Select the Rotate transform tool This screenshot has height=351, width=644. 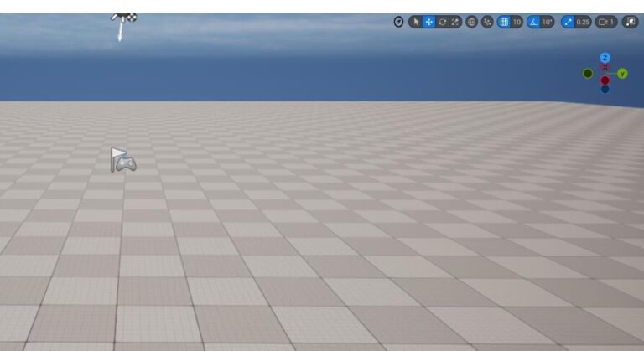(x=443, y=22)
